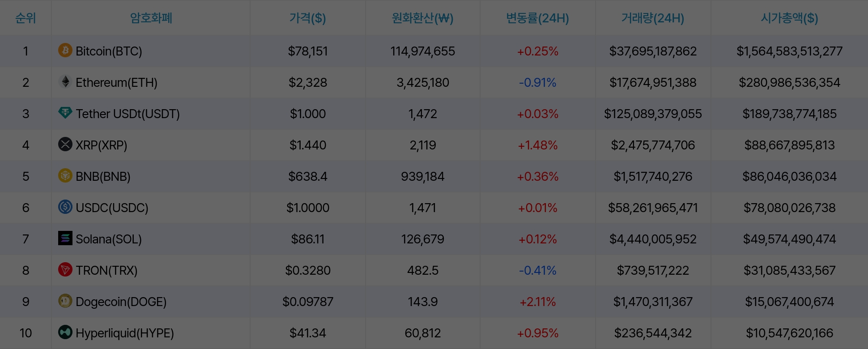
Task: Open the Ethereum(ETH) name link
Action: point(116,82)
